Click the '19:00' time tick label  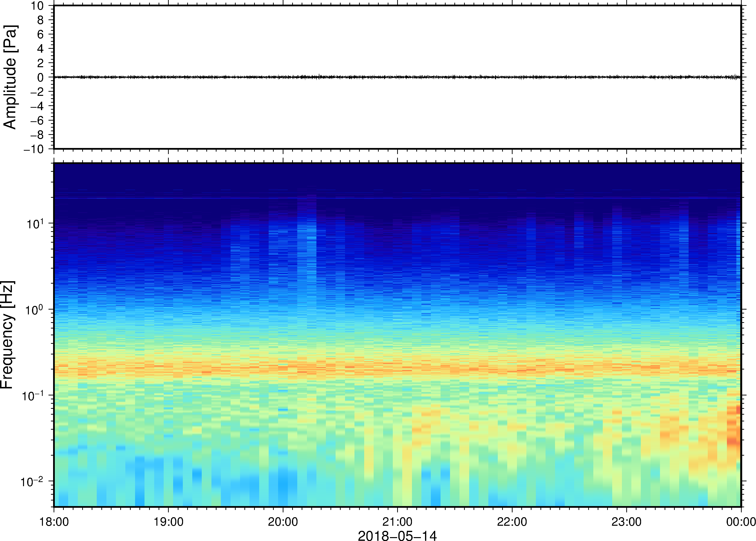click(169, 522)
